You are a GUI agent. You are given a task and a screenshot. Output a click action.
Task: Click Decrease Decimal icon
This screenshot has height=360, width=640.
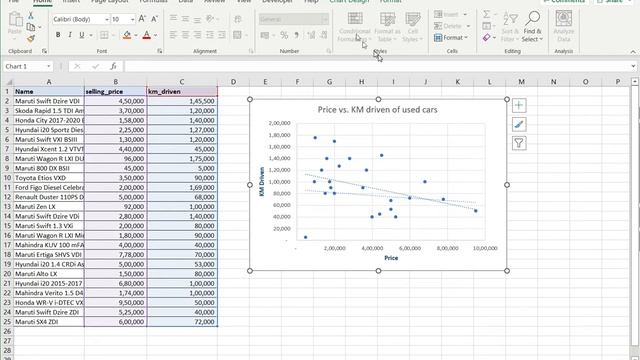tap(324, 36)
